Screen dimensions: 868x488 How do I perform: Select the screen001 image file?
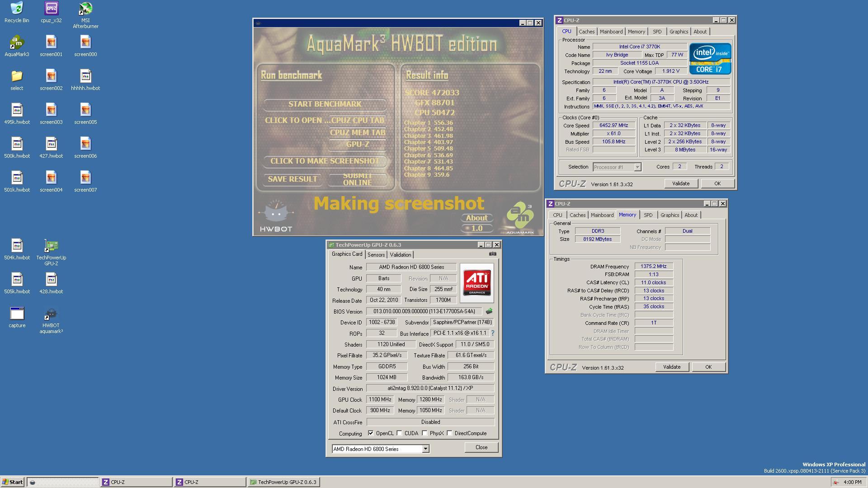pos(51,46)
